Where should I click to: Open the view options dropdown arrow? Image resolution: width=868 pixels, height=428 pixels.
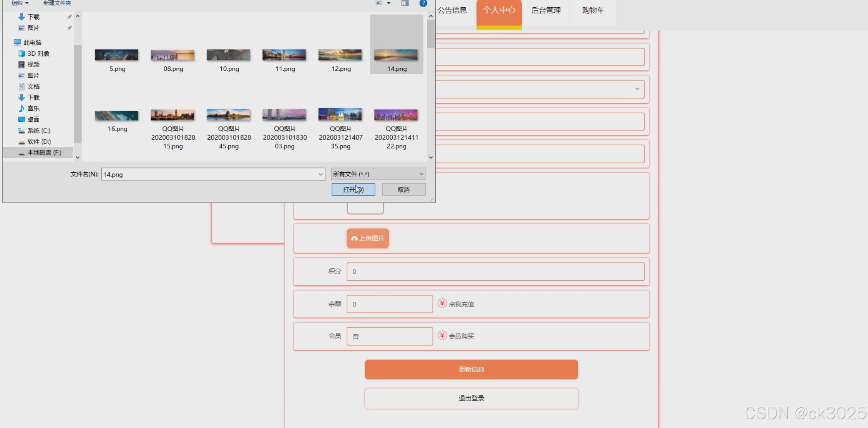389,3
